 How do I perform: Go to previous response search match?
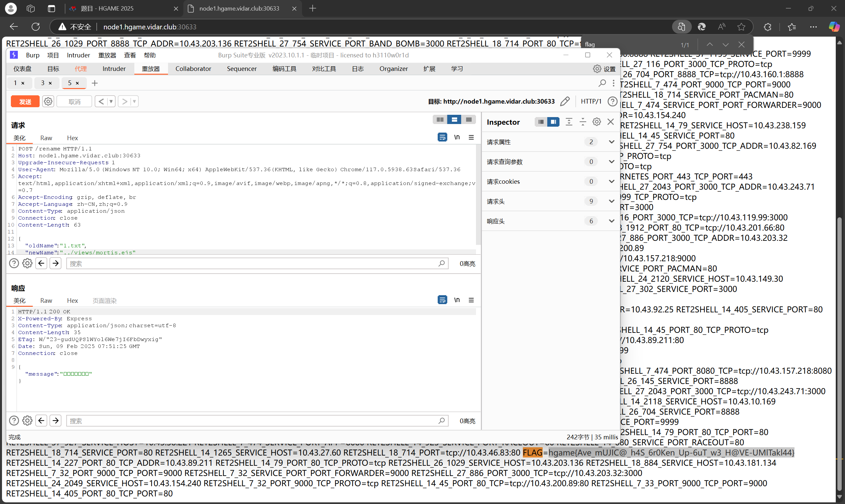[x=42, y=421]
